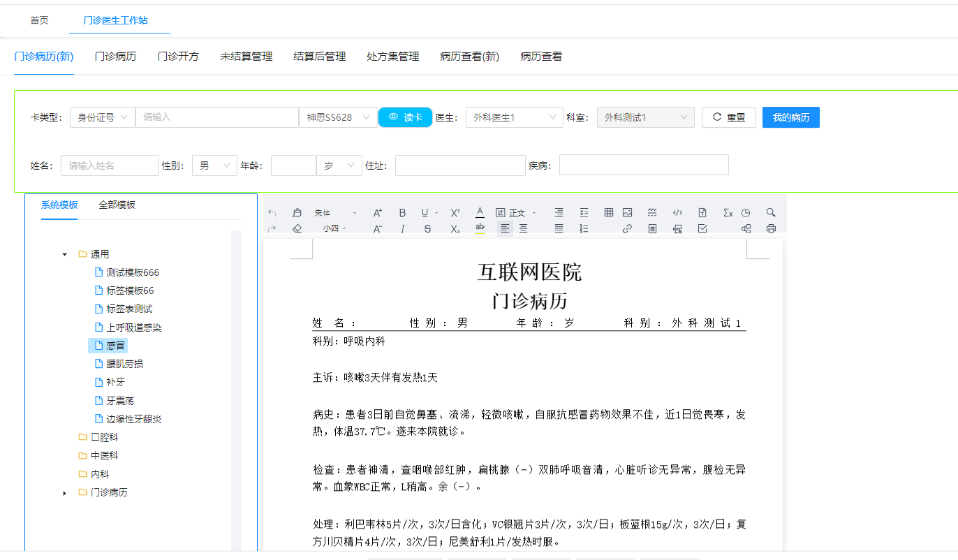Click the eraser clear-format icon
This screenshot has height=560, width=958.
coord(297,228)
